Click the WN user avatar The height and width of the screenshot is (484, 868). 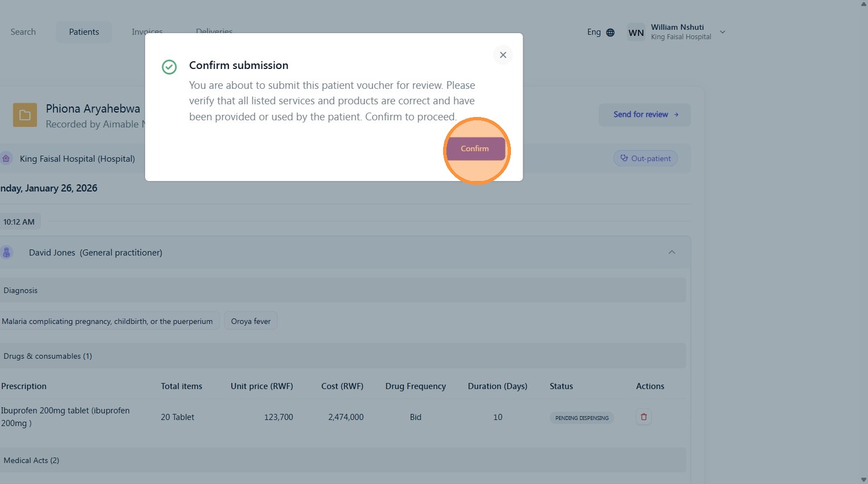[x=636, y=33]
